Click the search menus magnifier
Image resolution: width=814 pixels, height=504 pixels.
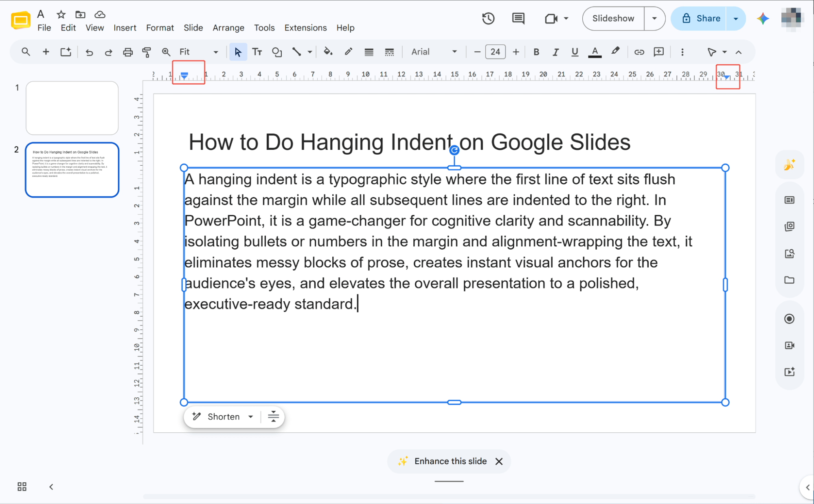(26, 52)
